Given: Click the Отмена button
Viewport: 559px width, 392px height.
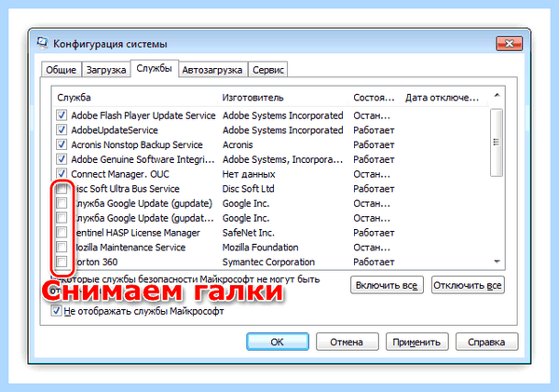Looking at the screenshot, I should [x=347, y=342].
